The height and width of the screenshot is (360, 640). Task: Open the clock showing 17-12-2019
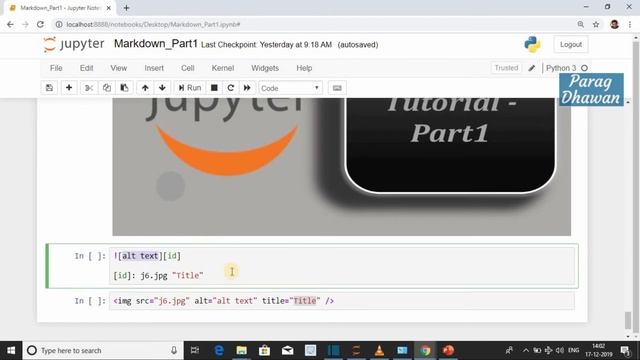pyautogui.click(x=598, y=350)
